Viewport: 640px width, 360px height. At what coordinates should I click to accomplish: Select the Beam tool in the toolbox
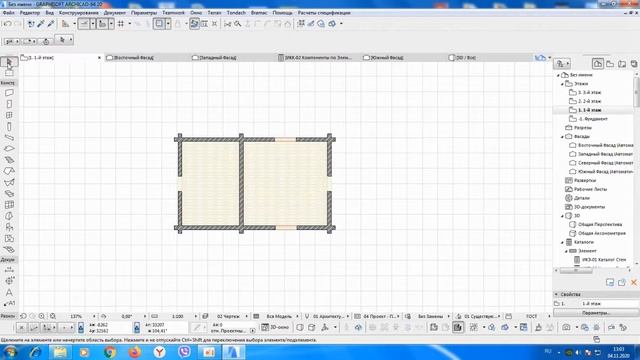tap(9, 138)
